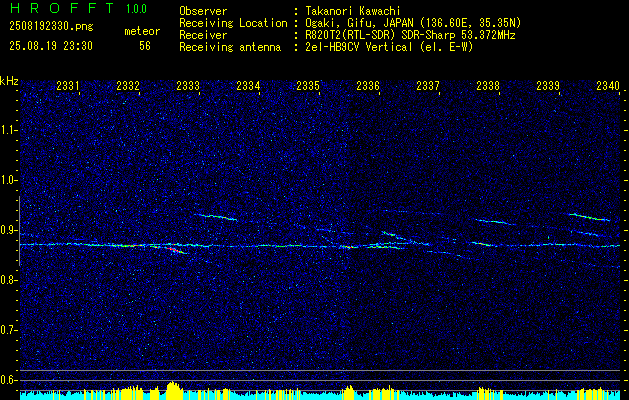Click the 'meteor' label
Image resolution: width=629 pixels, height=400 pixels.
(x=142, y=31)
